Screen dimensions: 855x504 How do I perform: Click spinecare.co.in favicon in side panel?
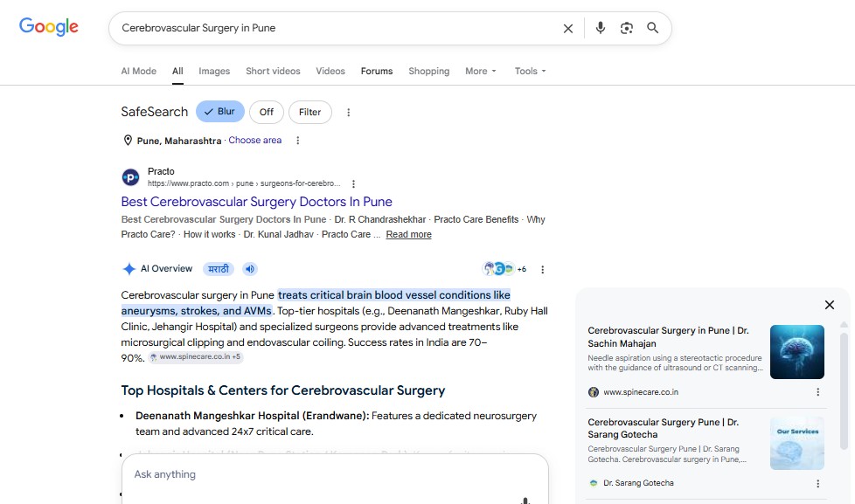point(594,392)
